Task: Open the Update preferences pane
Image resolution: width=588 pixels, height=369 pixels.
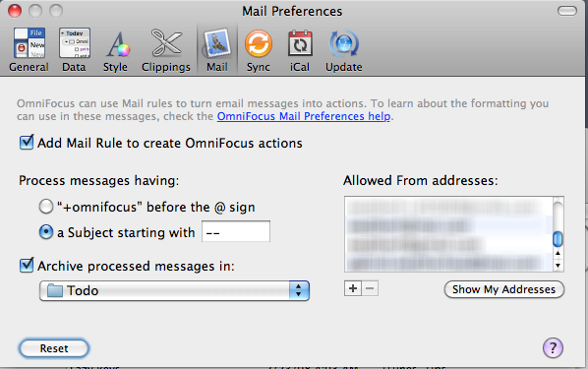Action: click(344, 50)
